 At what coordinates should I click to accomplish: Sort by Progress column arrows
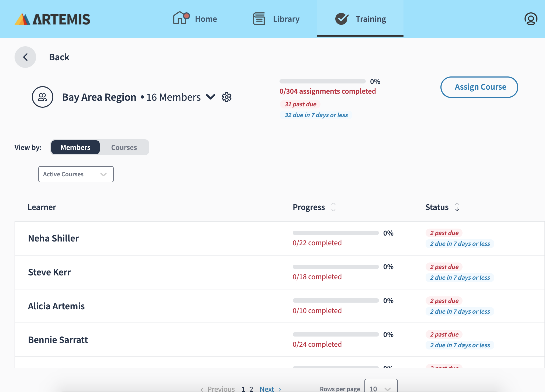tap(333, 207)
